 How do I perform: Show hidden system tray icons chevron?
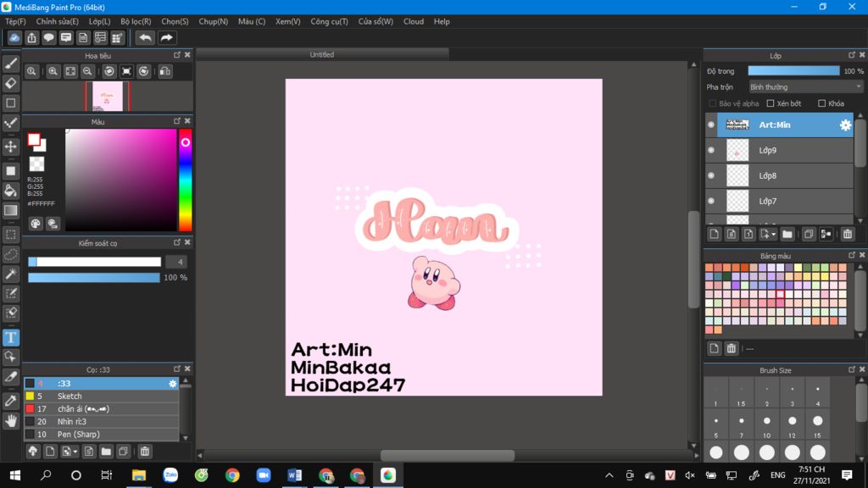pyautogui.click(x=609, y=475)
